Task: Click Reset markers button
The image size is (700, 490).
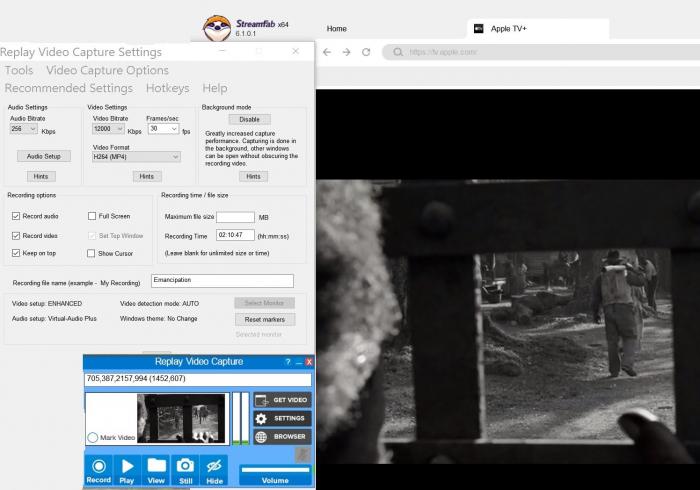Action: pyautogui.click(x=265, y=320)
